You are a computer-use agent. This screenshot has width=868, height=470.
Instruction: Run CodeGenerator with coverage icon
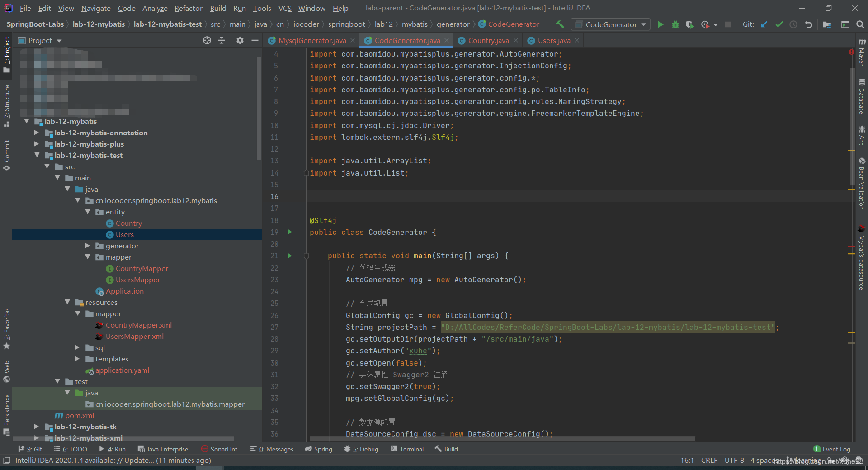click(x=689, y=24)
